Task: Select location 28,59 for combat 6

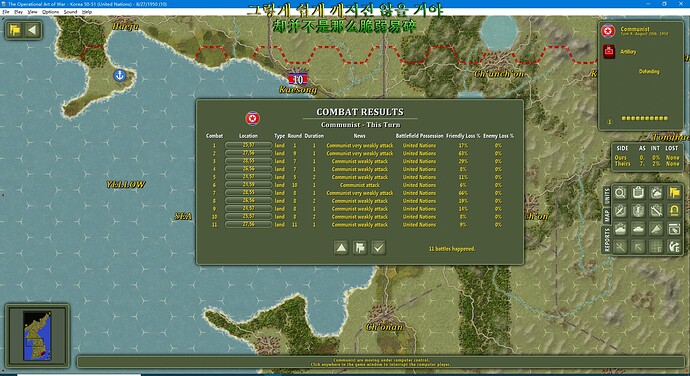Action: coord(248,185)
